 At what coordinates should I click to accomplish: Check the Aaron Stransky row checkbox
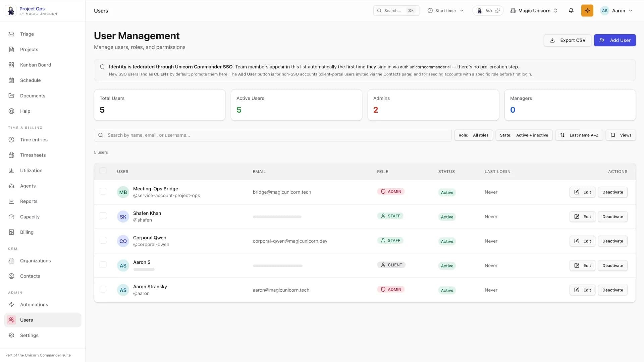103,289
